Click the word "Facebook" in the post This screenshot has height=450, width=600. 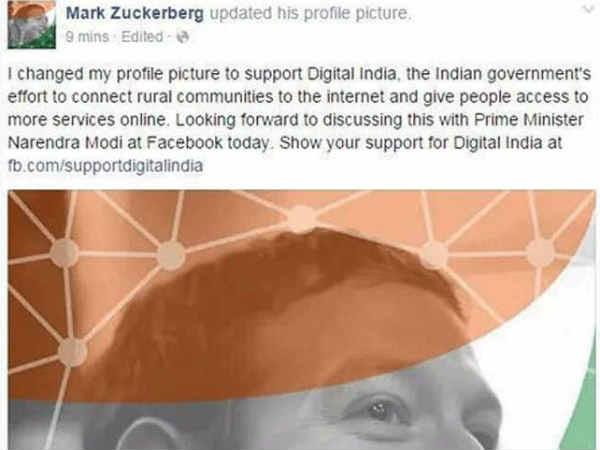(184, 143)
